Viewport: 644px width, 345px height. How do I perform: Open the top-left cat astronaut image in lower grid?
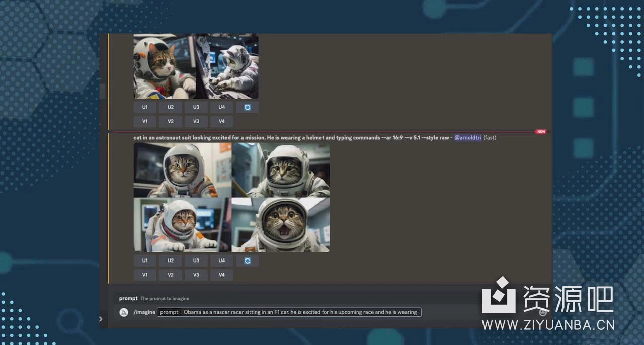tap(183, 170)
